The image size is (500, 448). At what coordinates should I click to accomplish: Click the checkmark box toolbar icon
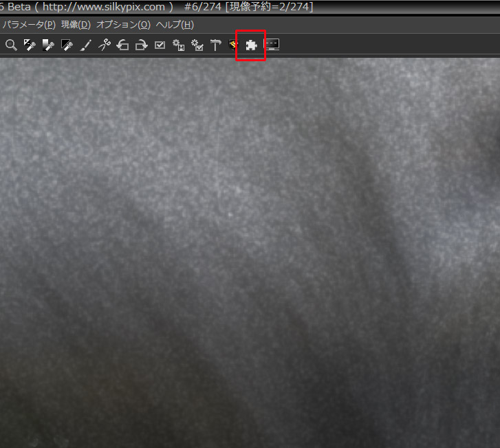pos(160,45)
